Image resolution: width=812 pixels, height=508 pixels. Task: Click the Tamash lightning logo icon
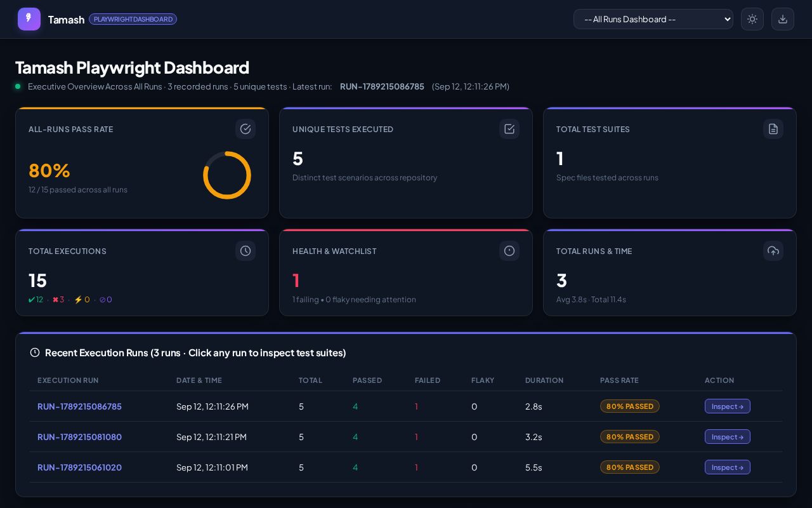(29, 19)
